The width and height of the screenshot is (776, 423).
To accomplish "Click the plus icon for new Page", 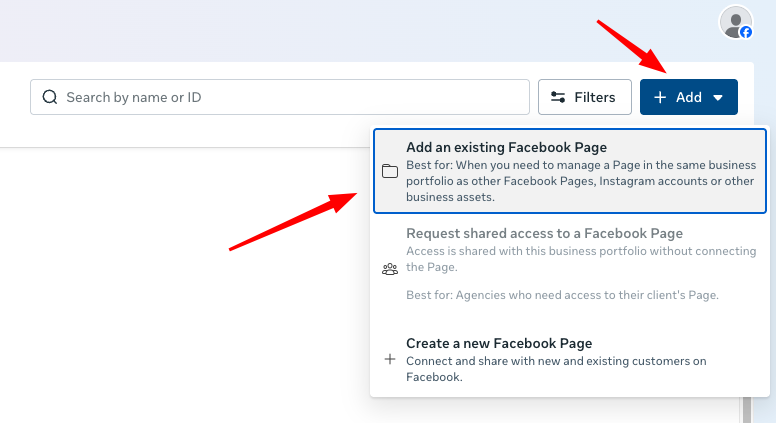I will (x=390, y=359).
